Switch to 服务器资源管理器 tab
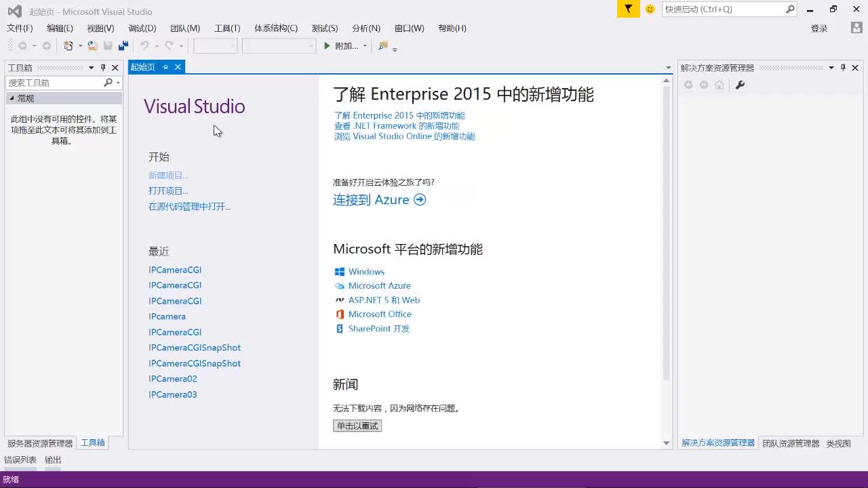868x488 pixels. [x=40, y=443]
